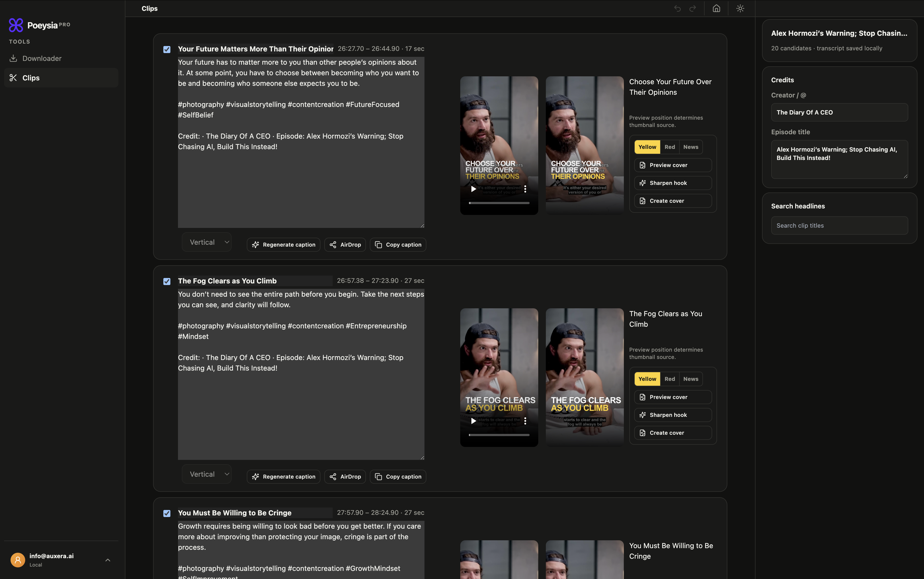The height and width of the screenshot is (579, 924).
Task: Seek the Choose Your Future video progress bar
Action: pyautogui.click(x=499, y=203)
